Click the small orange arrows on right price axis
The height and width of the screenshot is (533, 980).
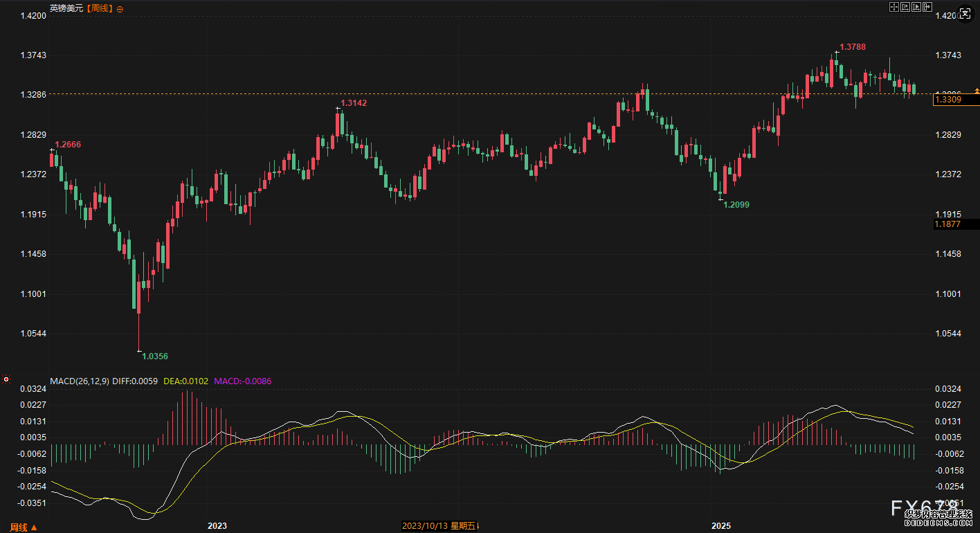point(977,91)
